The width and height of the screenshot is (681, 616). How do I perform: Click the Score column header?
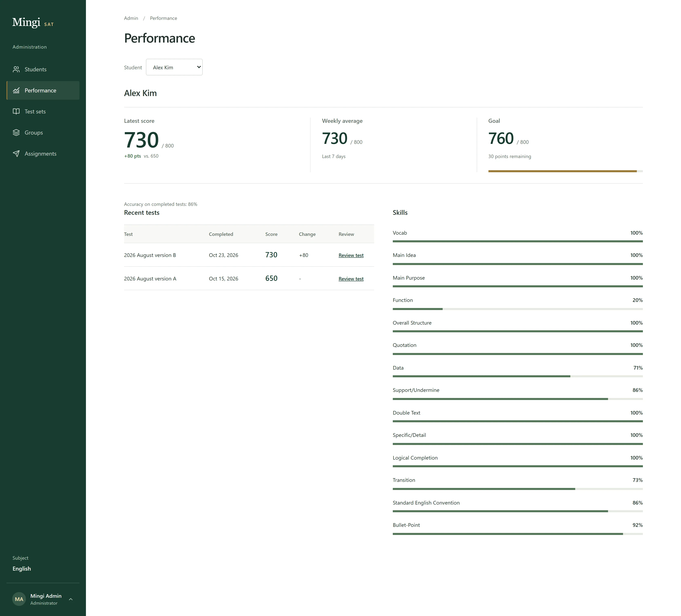pos(271,234)
